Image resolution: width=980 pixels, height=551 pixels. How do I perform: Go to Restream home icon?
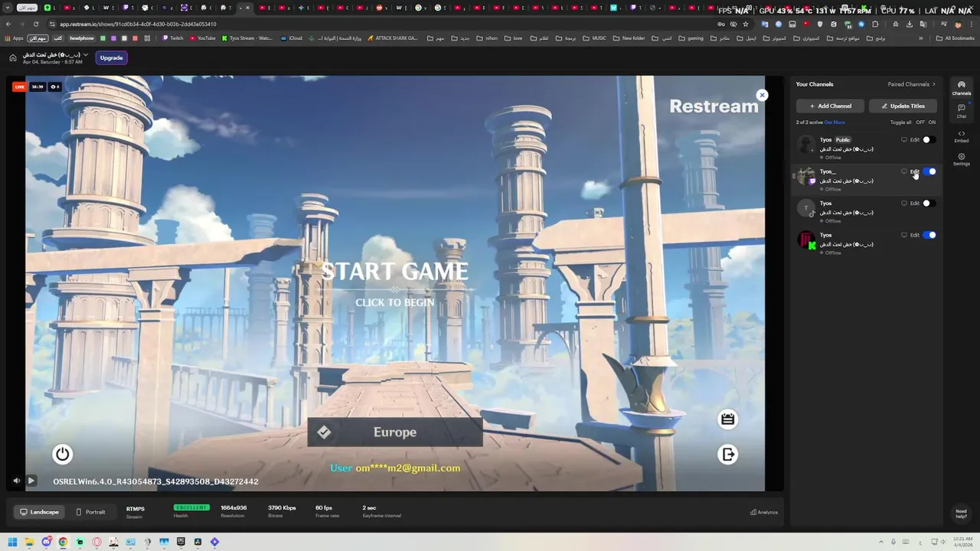click(x=13, y=57)
